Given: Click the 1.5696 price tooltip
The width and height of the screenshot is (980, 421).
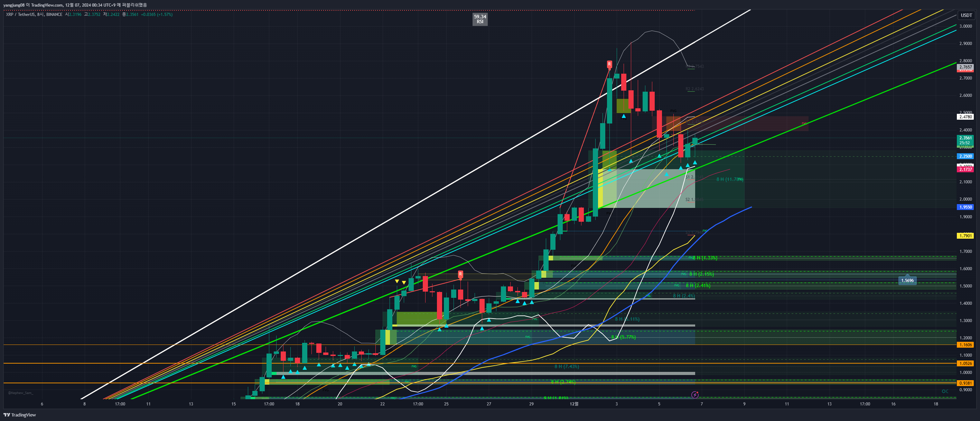Looking at the screenshot, I should pyautogui.click(x=907, y=281).
